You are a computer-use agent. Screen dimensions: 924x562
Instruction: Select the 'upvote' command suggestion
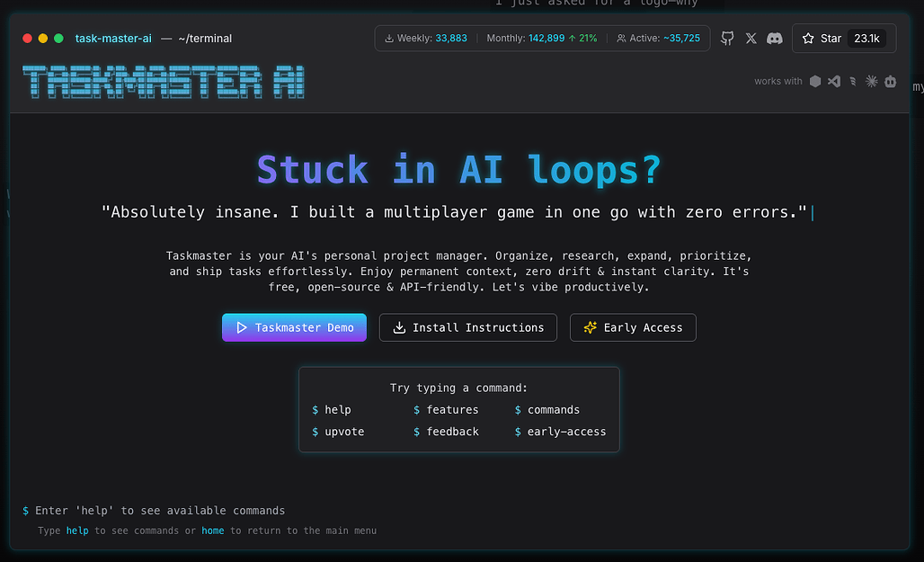344,432
